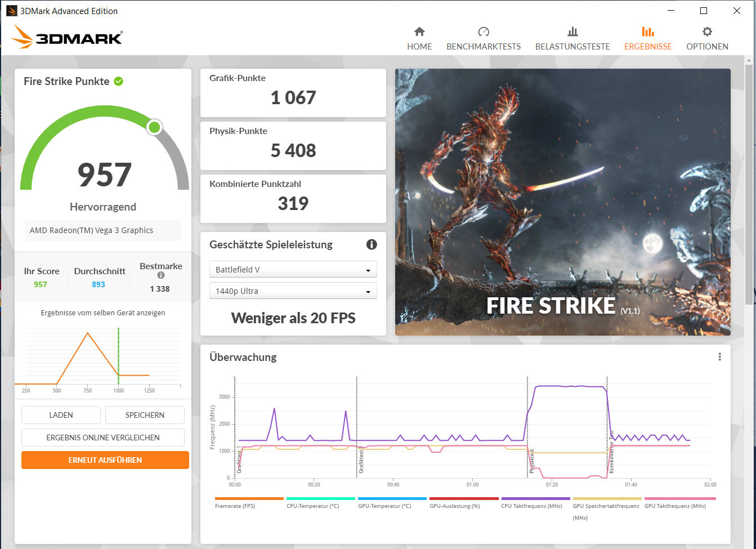The height and width of the screenshot is (549, 756).
Task: Toggle Framerate (FPS) legend swatch
Action: pos(249,498)
